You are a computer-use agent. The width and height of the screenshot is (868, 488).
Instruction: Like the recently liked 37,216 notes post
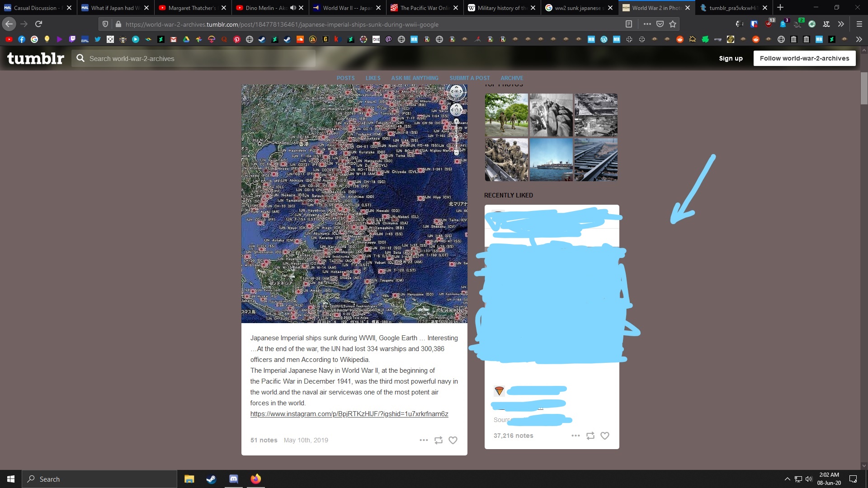coord(604,436)
